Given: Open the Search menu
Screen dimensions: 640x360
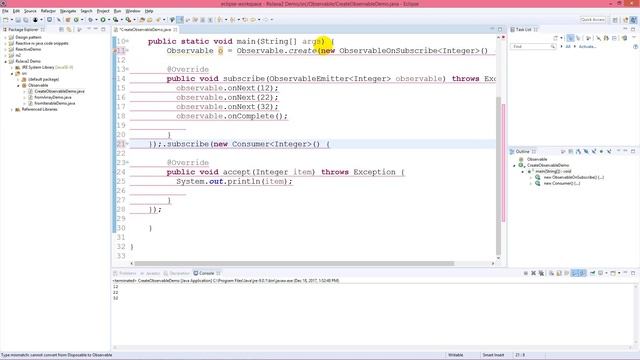Looking at the screenshot, I should pyautogui.click(x=86, y=11).
